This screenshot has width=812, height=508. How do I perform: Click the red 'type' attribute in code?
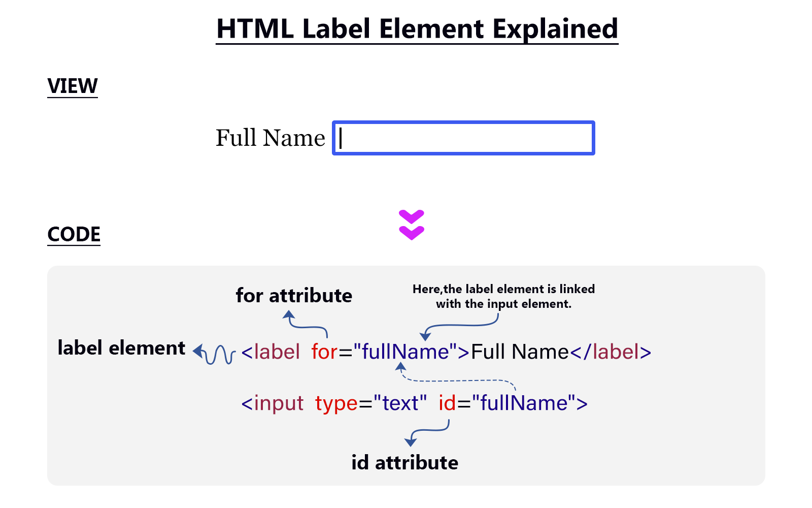(336, 404)
